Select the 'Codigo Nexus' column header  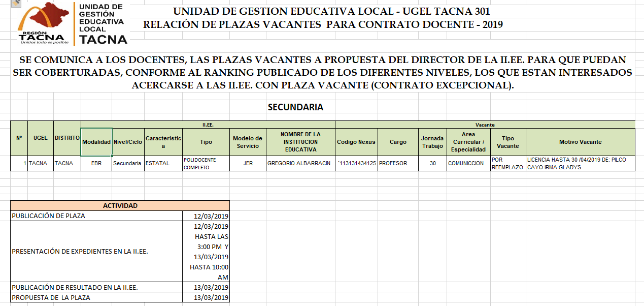coord(356,142)
